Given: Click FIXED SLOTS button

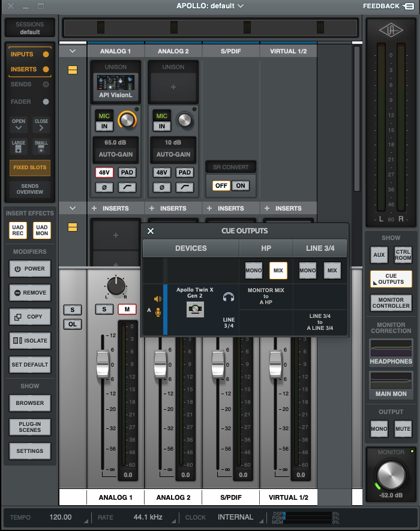Looking at the screenshot, I should [30, 167].
